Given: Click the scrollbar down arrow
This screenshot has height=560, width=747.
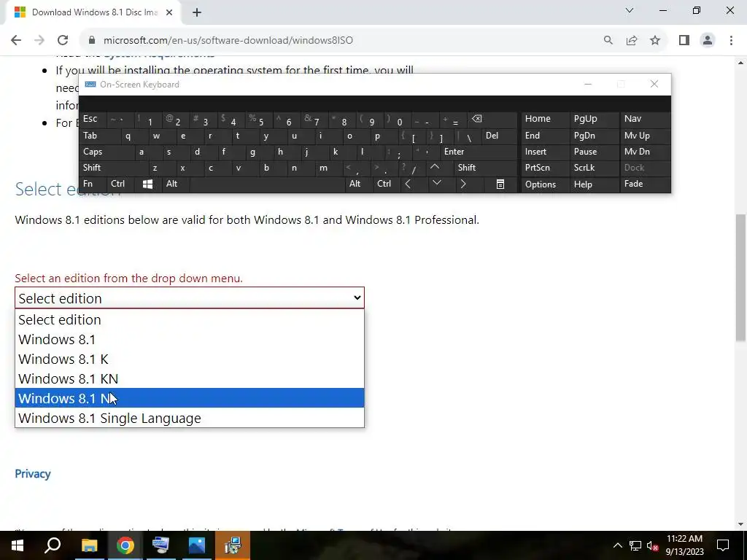Looking at the screenshot, I should 740,524.
